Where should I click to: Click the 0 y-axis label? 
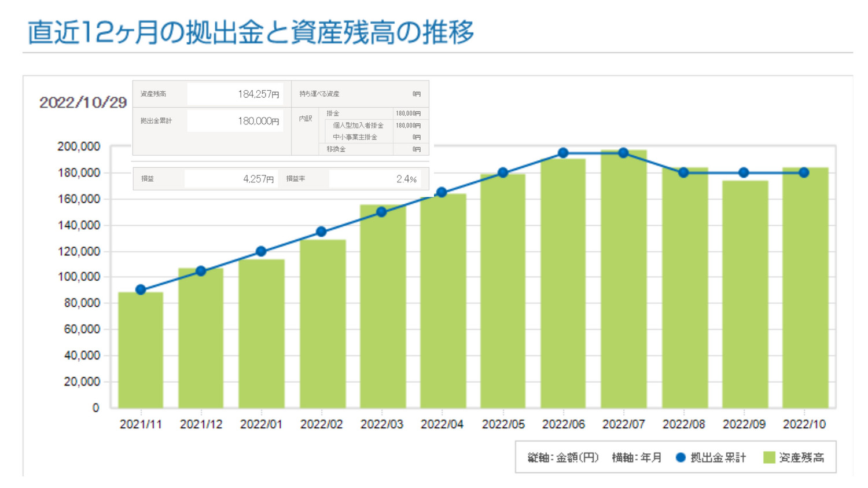tap(96, 408)
